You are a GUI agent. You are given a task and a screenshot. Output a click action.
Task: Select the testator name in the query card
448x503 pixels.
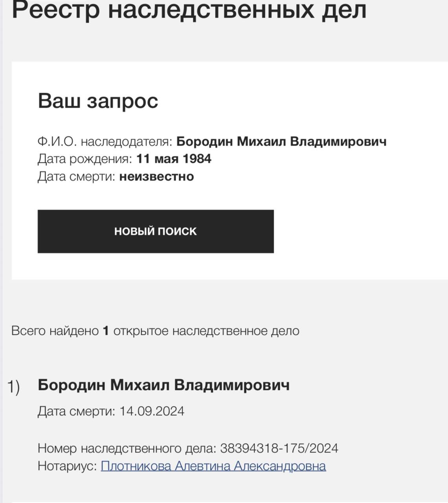point(281,141)
